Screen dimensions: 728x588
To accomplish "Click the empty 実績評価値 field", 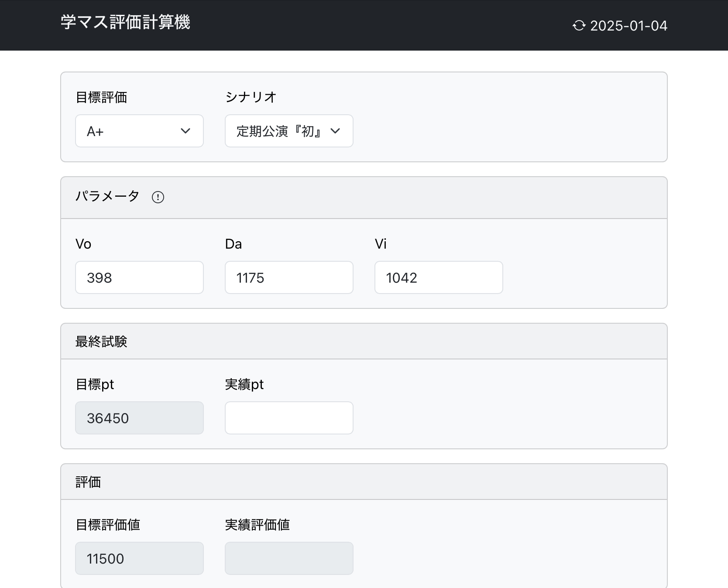I will click(288, 558).
